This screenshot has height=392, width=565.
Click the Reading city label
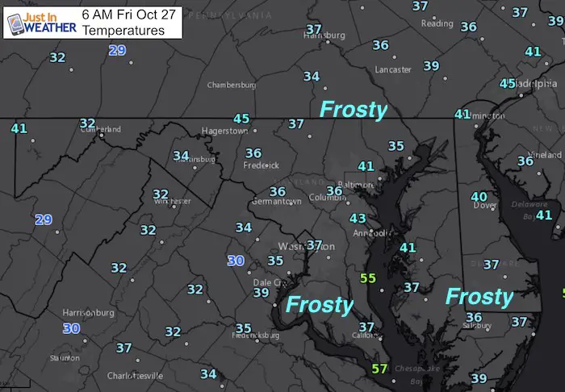437,23
